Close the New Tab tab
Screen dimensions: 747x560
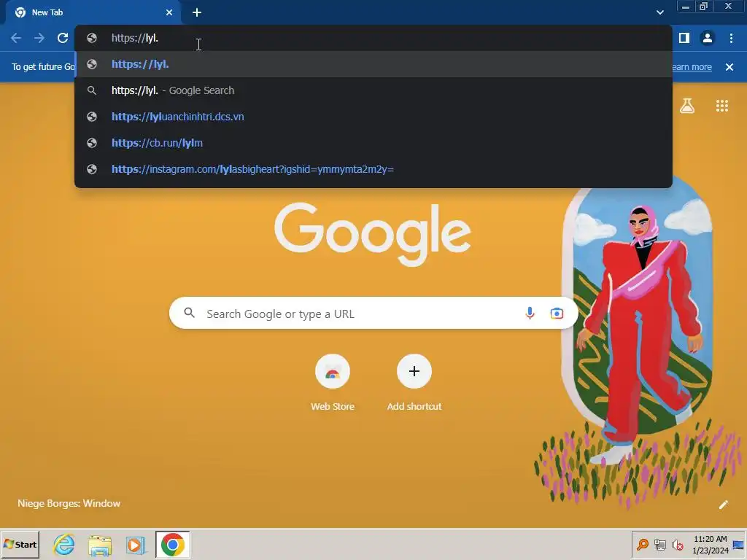tap(169, 12)
